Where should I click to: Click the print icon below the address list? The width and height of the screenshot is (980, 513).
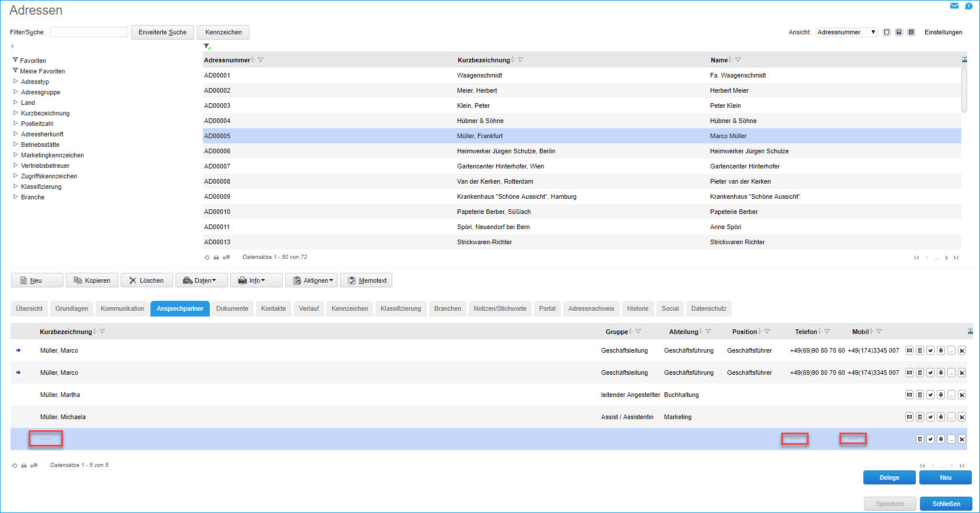216,257
